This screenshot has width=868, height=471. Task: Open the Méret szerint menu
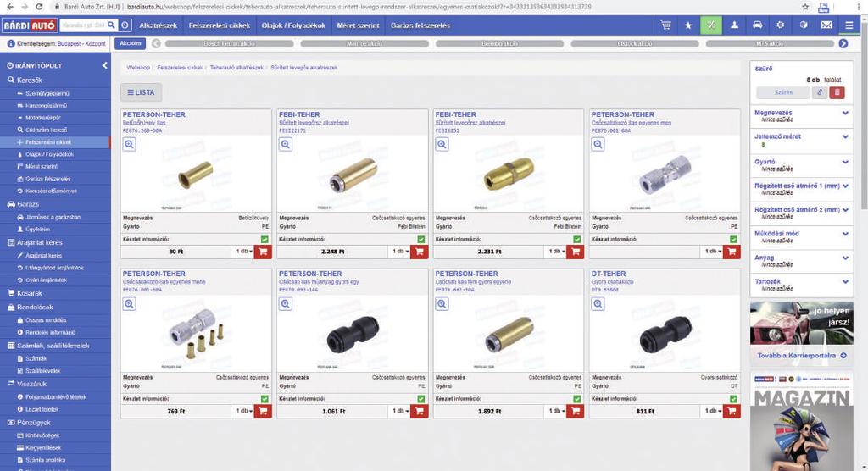(x=359, y=25)
